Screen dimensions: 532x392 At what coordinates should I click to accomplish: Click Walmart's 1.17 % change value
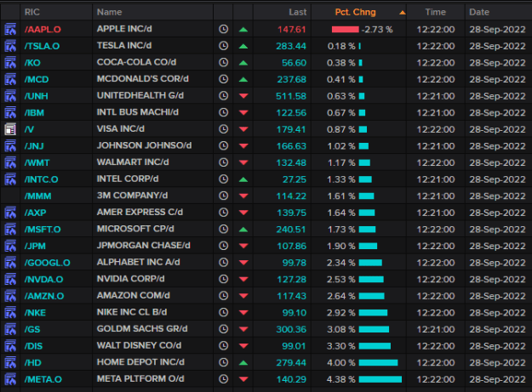click(341, 163)
